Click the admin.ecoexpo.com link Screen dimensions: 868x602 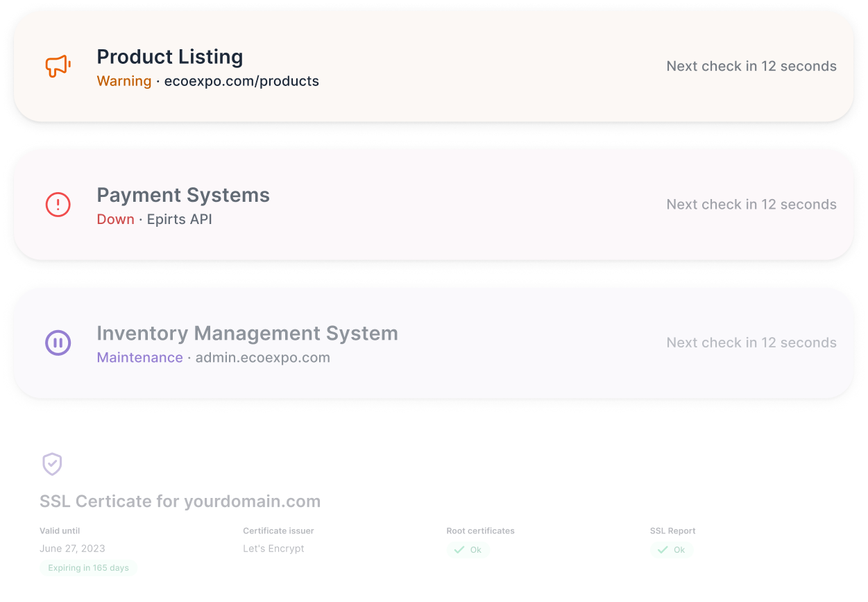click(262, 358)
